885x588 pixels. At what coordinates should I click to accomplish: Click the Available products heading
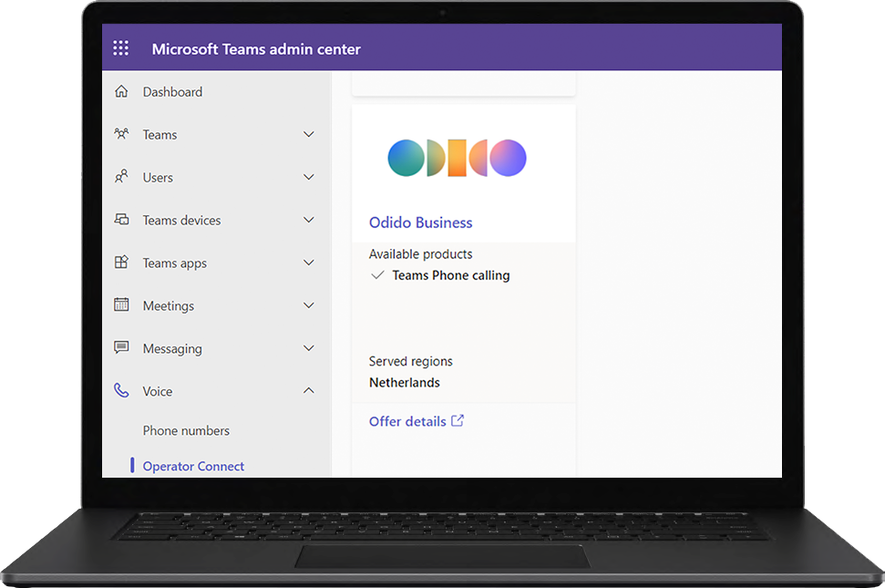click(420, 254)
